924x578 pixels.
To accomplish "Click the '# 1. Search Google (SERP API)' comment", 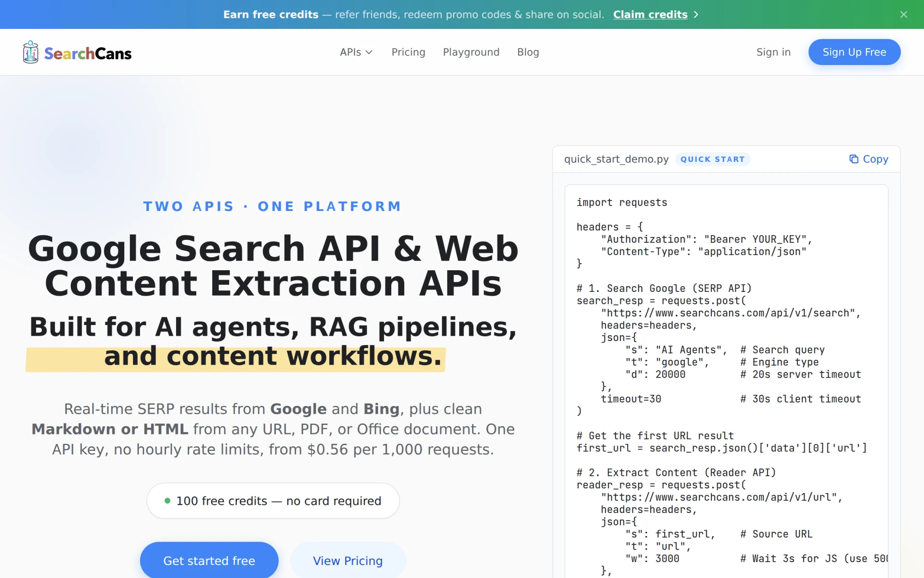I will coord(664,288).
